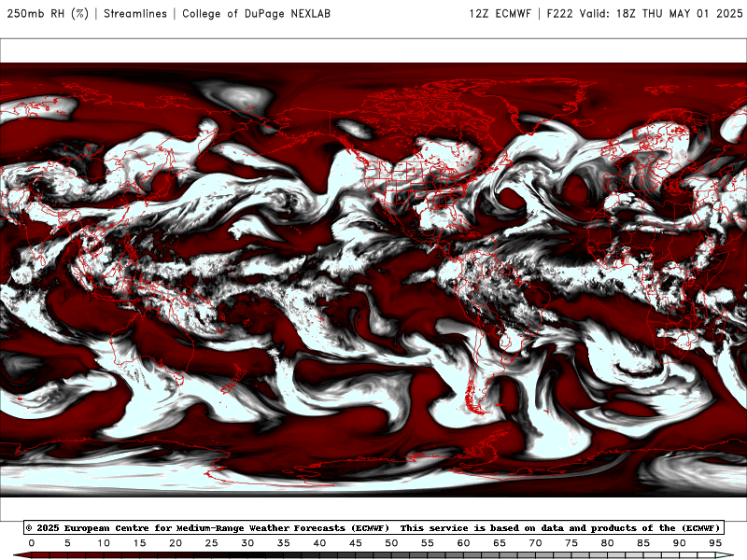Click "Valid: 18Z THU MAY 01 2025" text
The width and height of the screenshot is (747, 560).
(x=661, y=14)
